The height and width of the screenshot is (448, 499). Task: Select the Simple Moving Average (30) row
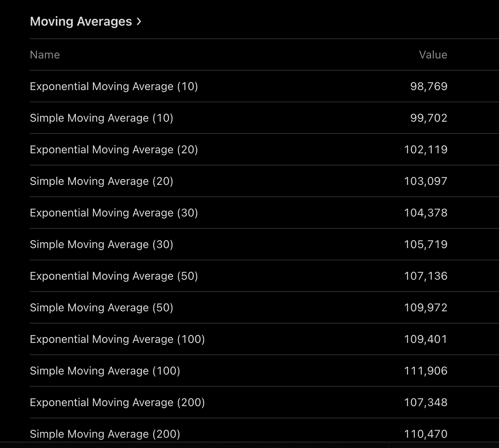(x=102, y=244)
